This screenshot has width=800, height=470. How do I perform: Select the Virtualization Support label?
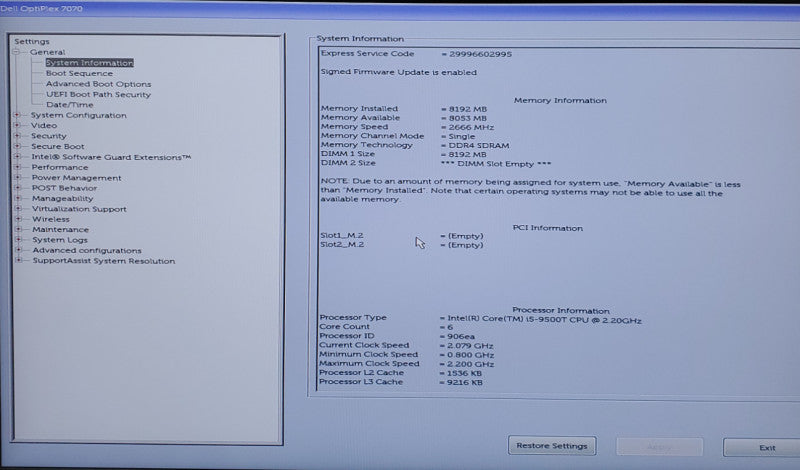pos(79,209)
